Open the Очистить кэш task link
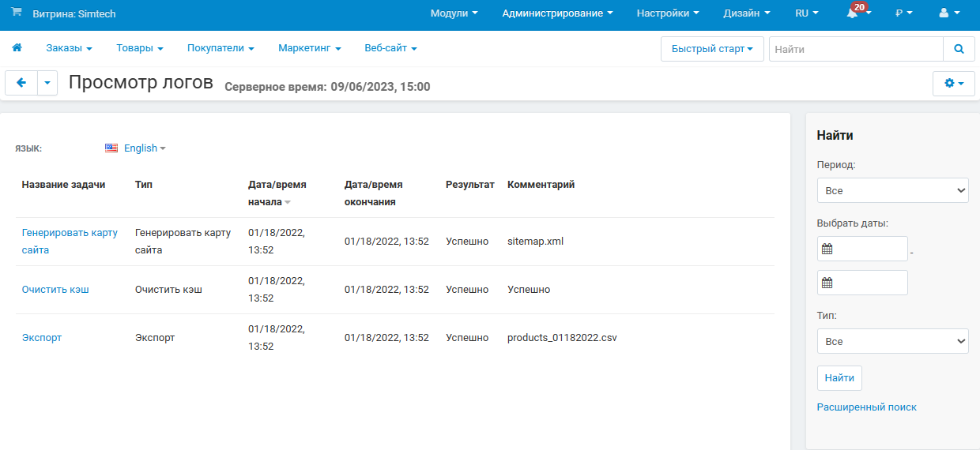The image size is (980, 450). click(x=55, y=290)
